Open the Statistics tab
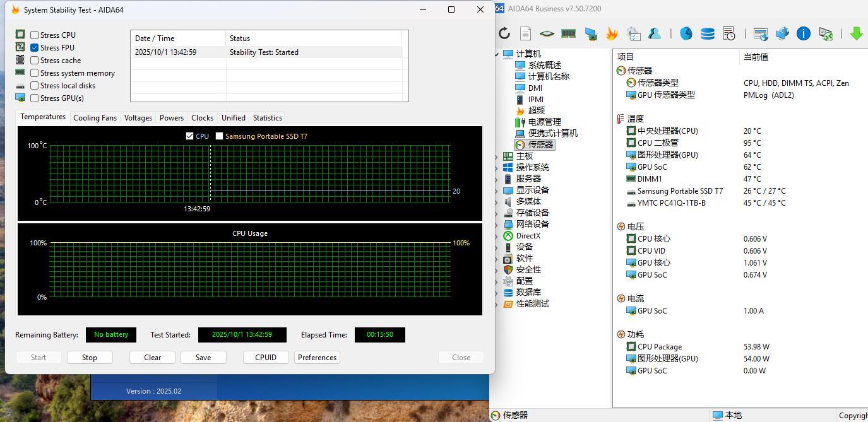The height and width of the screenshot is (422, 868). coord(268,118)
